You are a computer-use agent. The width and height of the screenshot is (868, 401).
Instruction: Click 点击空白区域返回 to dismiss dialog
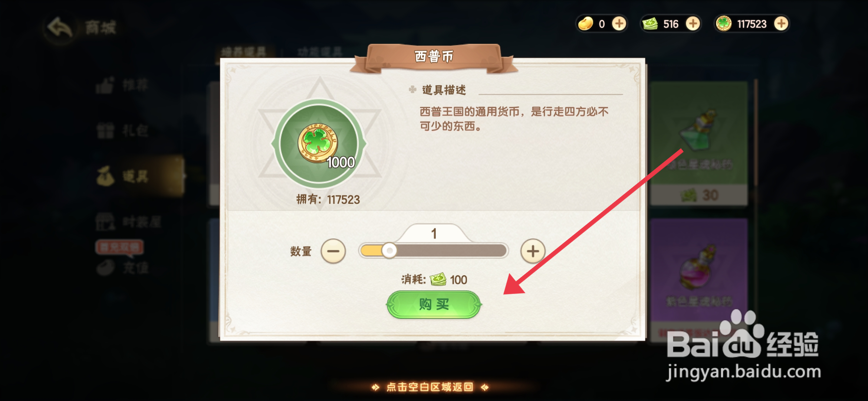pos(430,387)
